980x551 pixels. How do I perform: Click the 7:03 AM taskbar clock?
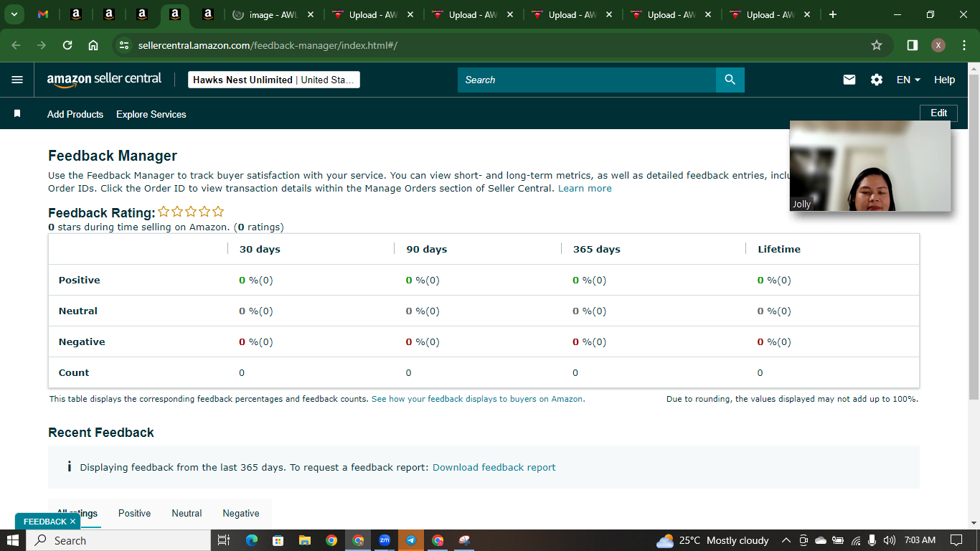pyautogui.click(x=920, y=540)
